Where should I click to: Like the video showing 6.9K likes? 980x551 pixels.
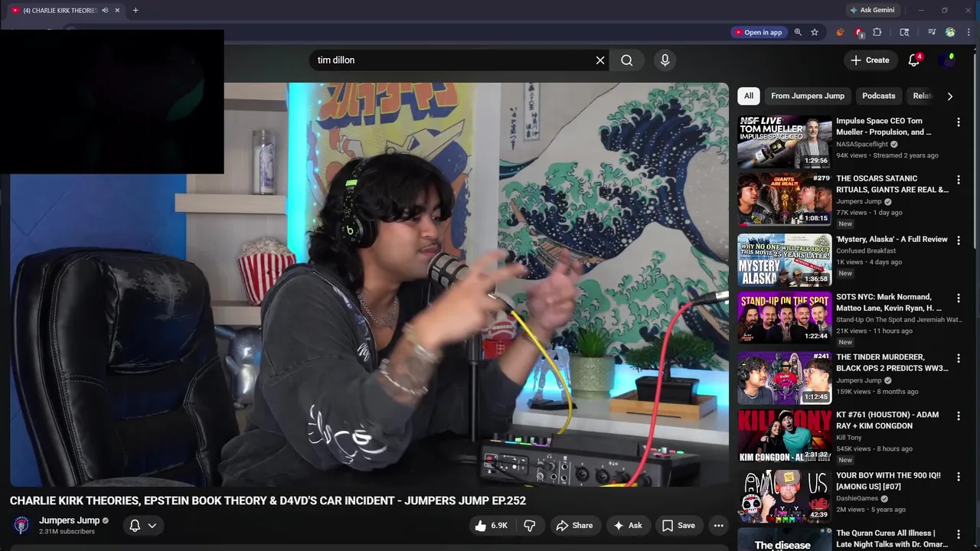point(491,526)
